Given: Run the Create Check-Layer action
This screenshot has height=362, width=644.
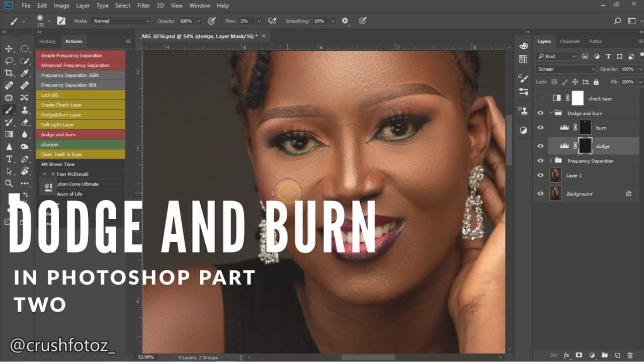Looking at the screenshot, I should pyautogui.click(x=80, y=105).
